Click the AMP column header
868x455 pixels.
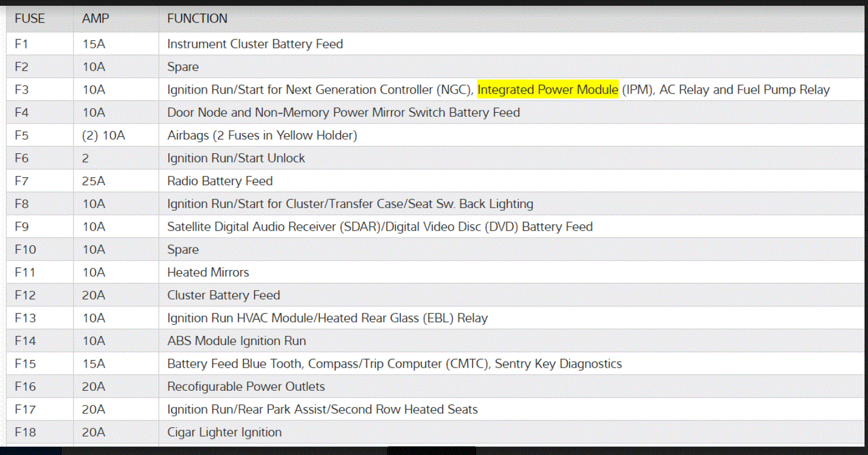point(95,19)
